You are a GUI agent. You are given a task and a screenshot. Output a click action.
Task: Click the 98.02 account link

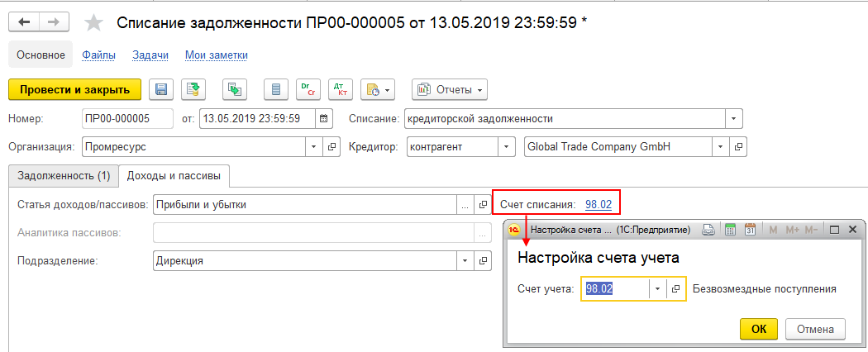pos(599,205)
